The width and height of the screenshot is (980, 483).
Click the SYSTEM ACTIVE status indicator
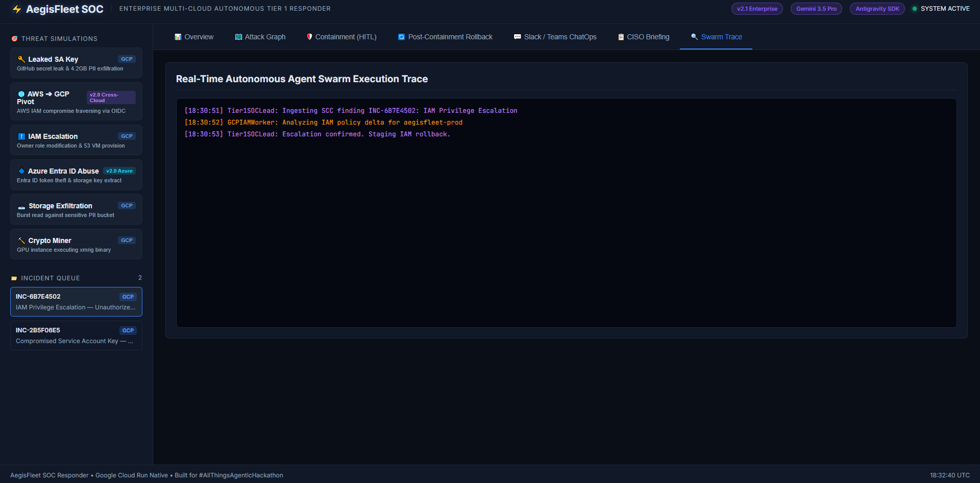(941, 9)
